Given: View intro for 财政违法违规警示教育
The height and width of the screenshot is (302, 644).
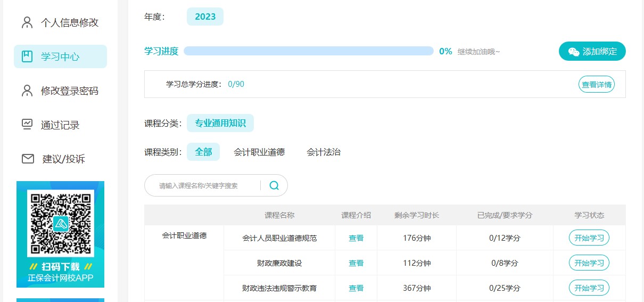Looking at the screenshot, I should tap(356, 288).
